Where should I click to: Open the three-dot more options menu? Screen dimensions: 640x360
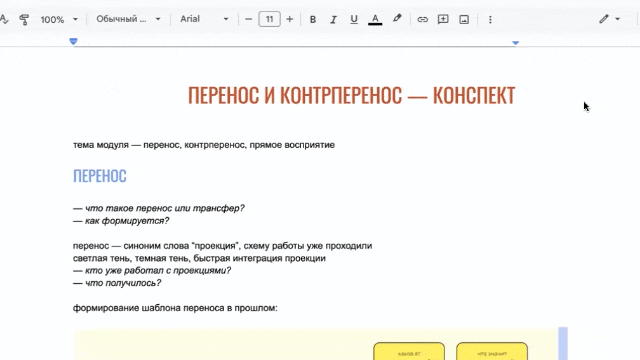point(490,19)
